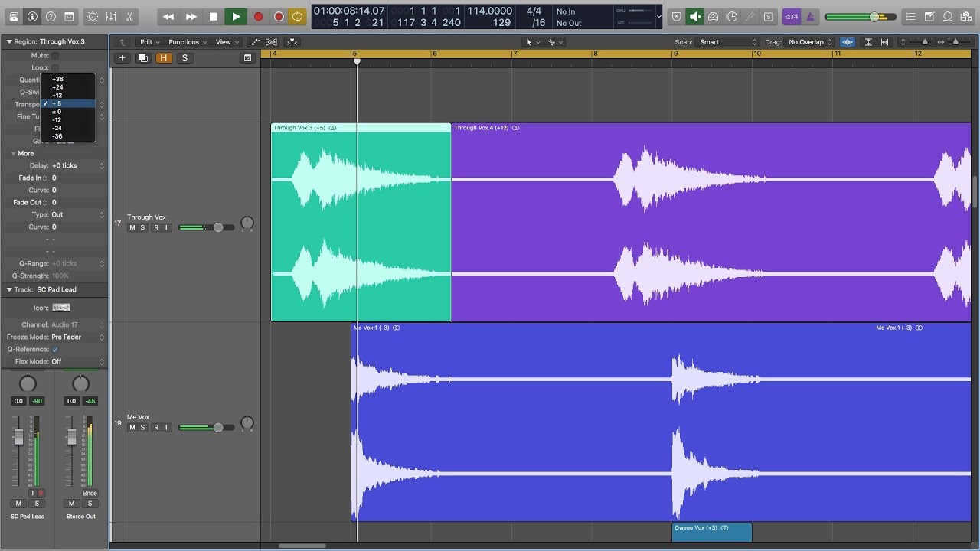Image resolution: width=980 pixels, height=551 pixels.
Task: Toggle the Flex show/hide icon
Action: (271, 42)
